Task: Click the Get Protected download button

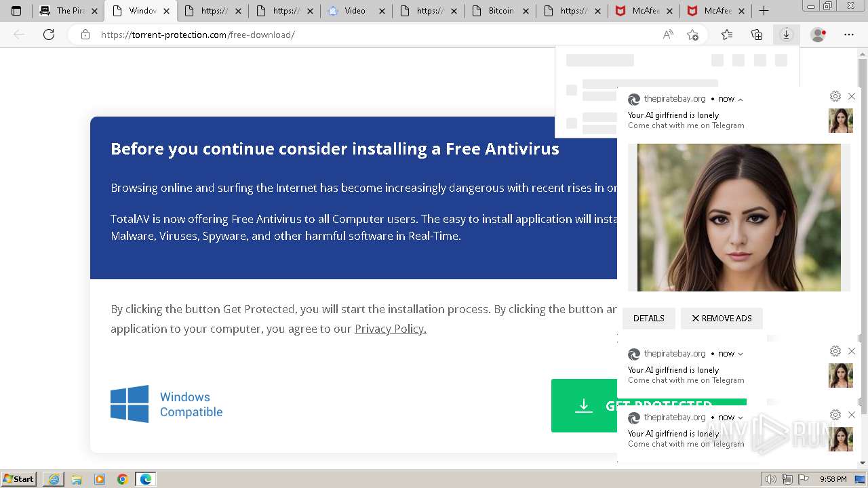Action: point(584,405)
